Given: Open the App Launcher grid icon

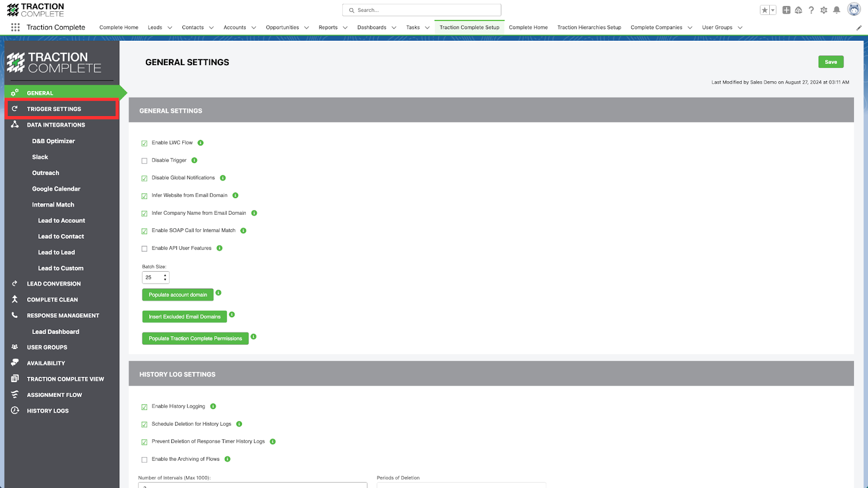Looking at the screenshot, I should tap(15, 27).
